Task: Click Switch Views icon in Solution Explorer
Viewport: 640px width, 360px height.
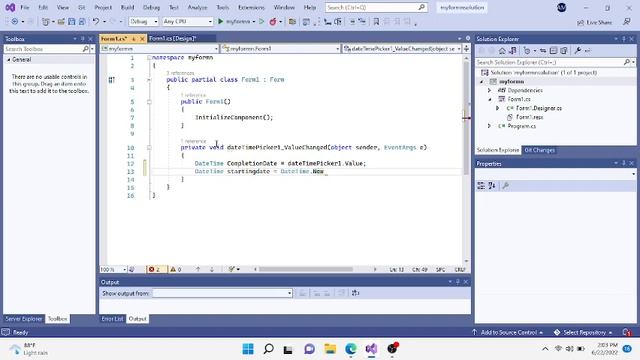Action: (513, 51)
